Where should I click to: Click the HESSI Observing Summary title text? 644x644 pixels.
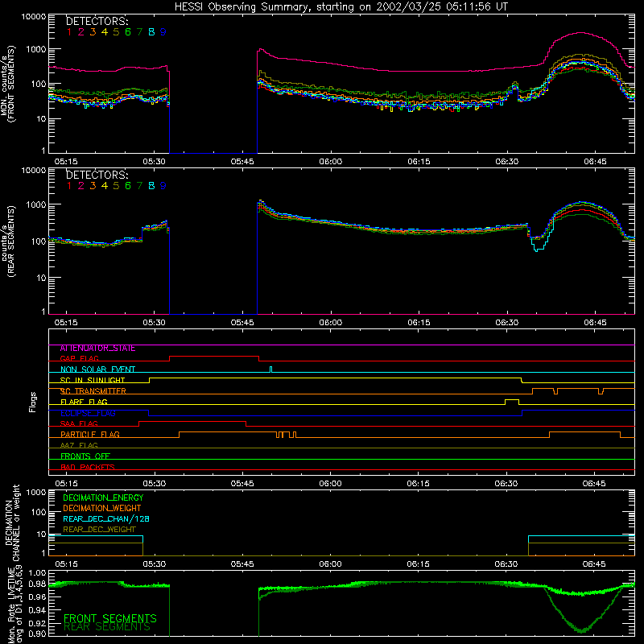pos(341,6)
